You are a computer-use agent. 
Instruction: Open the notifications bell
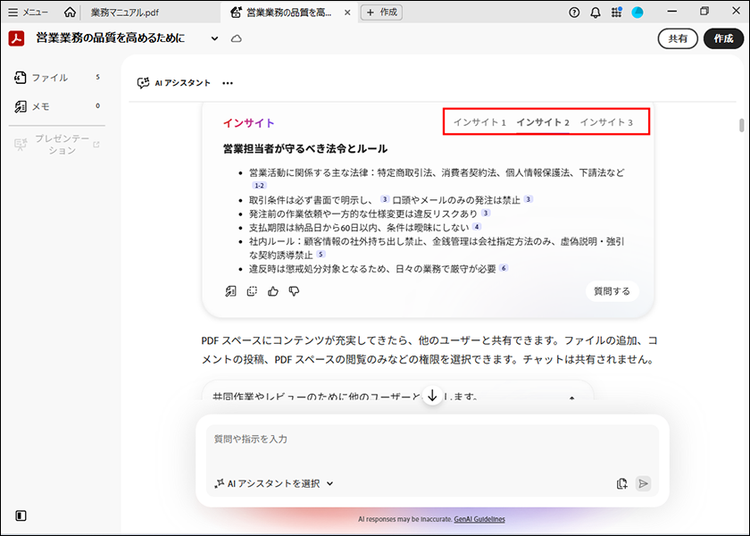pos(596,12)
